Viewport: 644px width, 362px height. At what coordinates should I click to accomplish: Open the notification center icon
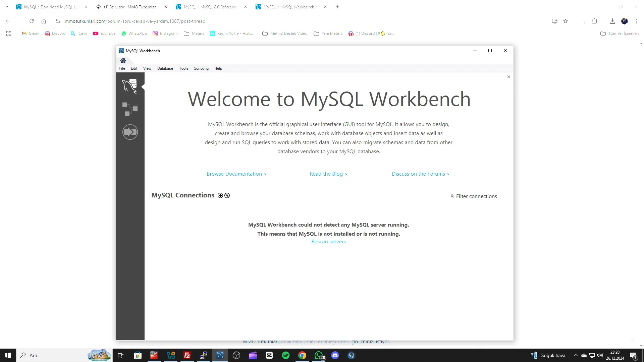634,355
